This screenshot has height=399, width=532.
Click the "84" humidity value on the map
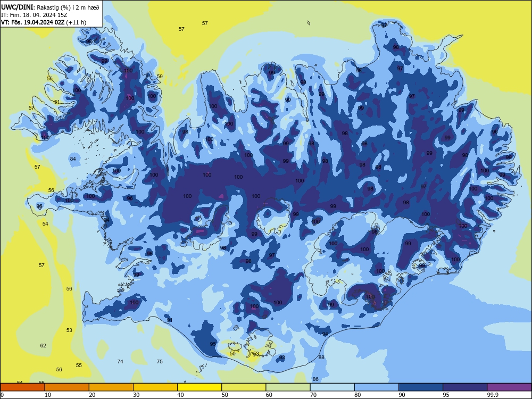point(73,159)
